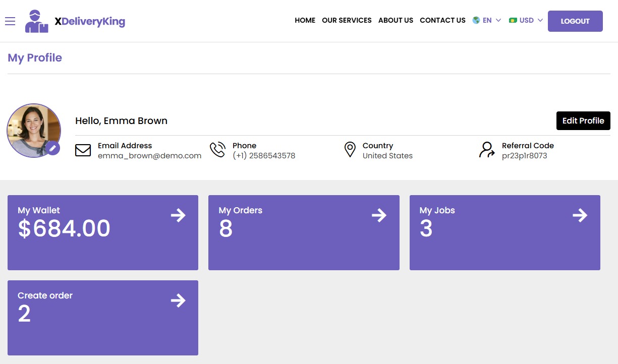Open the Create order card
This screenshot has height=364, width=618.
click(x=102, y=318)
